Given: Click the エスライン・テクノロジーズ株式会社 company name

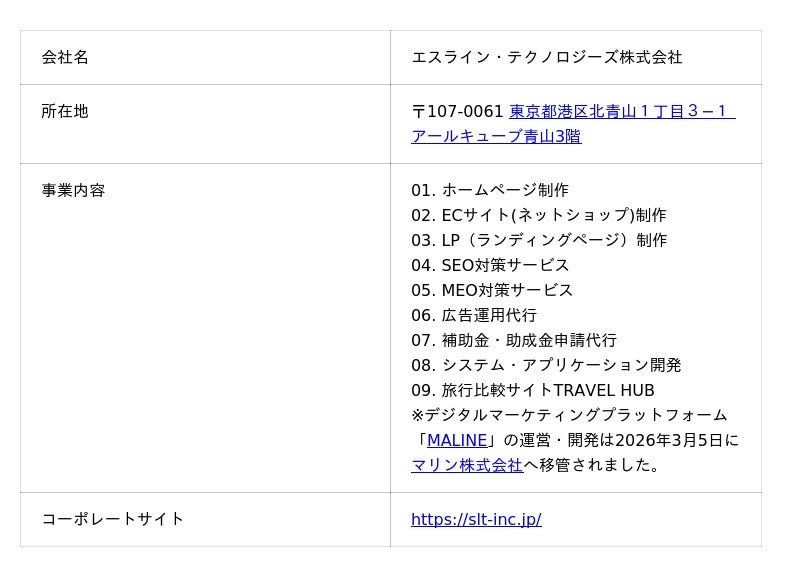Looking at the screenshot, I should [x=546, y=57].
